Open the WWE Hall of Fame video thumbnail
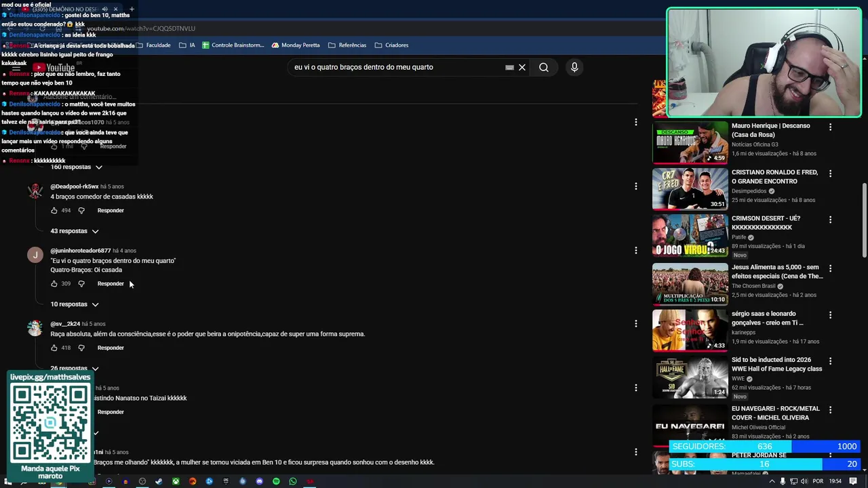This screenshot has height=488, width=868. pyautogui.click(x=690, y=377)
